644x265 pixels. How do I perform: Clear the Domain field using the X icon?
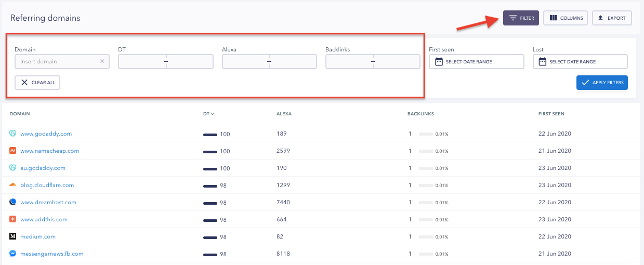point(102,61)
